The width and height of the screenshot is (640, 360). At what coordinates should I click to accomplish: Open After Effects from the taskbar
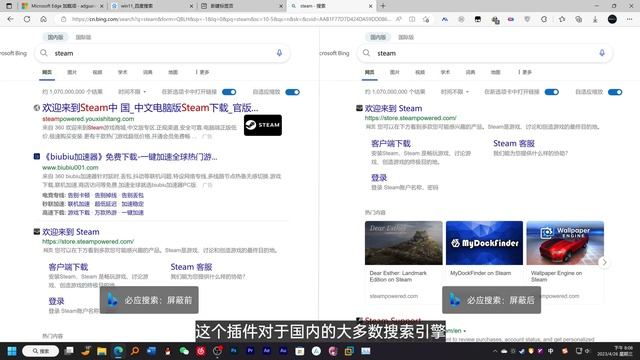[267, 351]
